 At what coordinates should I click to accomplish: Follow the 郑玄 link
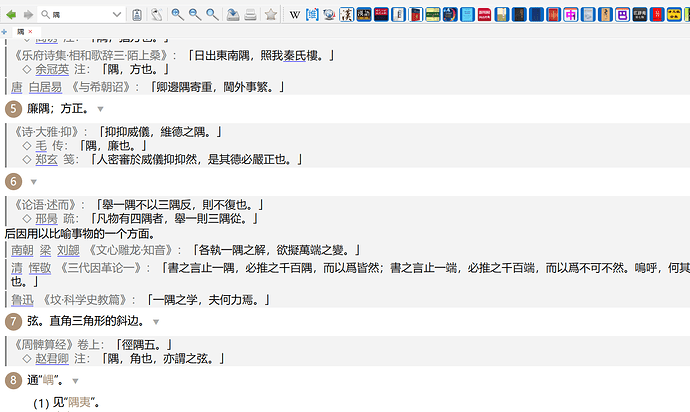[x=46, y=159]
